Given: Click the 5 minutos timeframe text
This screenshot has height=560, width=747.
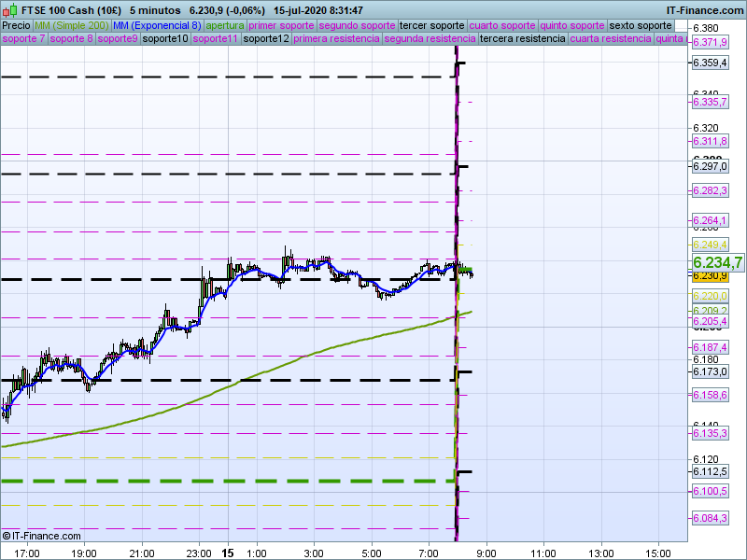Looking at the screenshot, I should point(155,10).
